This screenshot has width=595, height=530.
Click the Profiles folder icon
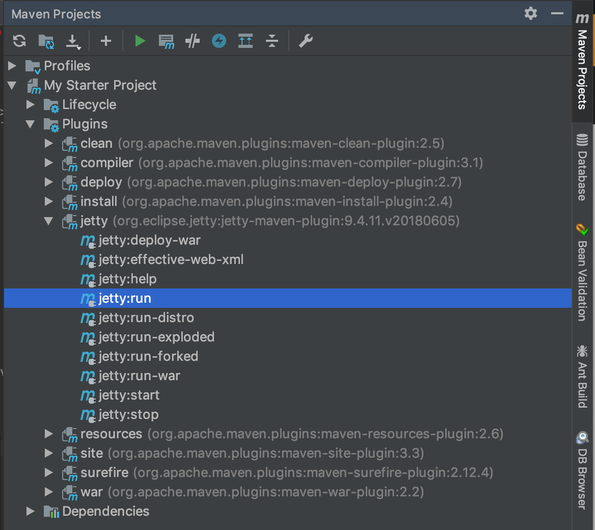click(33, 66)
